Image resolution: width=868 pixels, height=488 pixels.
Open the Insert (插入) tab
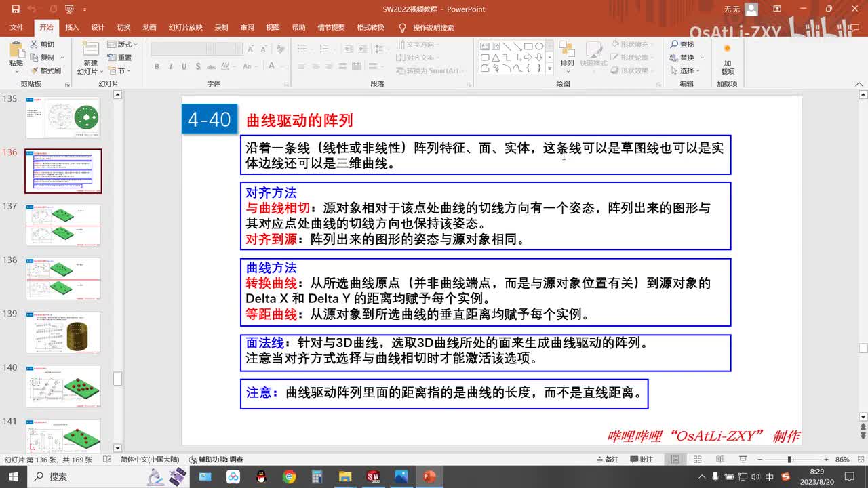pos(72,28)
